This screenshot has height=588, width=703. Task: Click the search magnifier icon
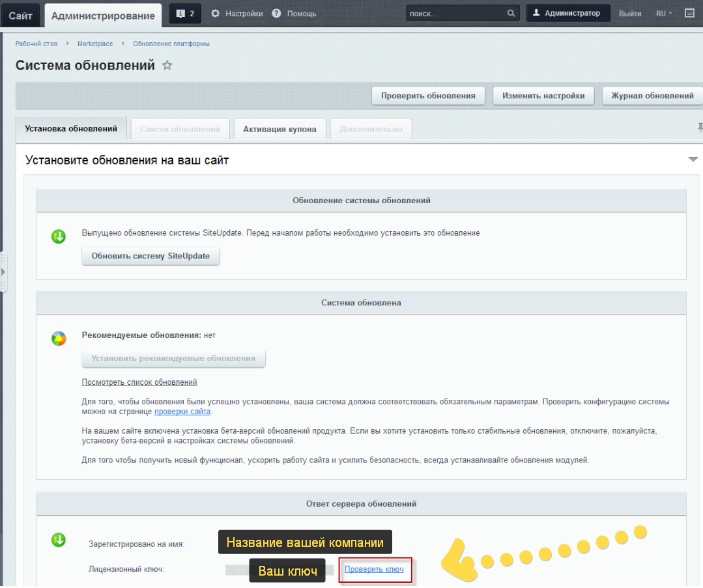[511, 14]
